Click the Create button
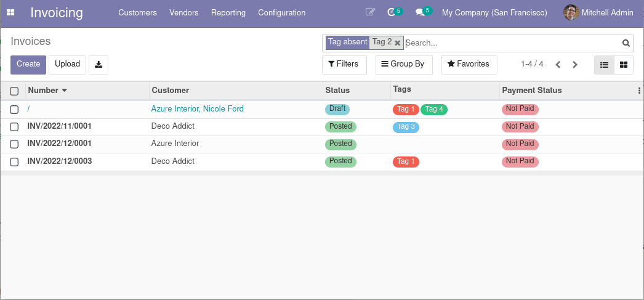The image size is (644, 300). [28, 65]
